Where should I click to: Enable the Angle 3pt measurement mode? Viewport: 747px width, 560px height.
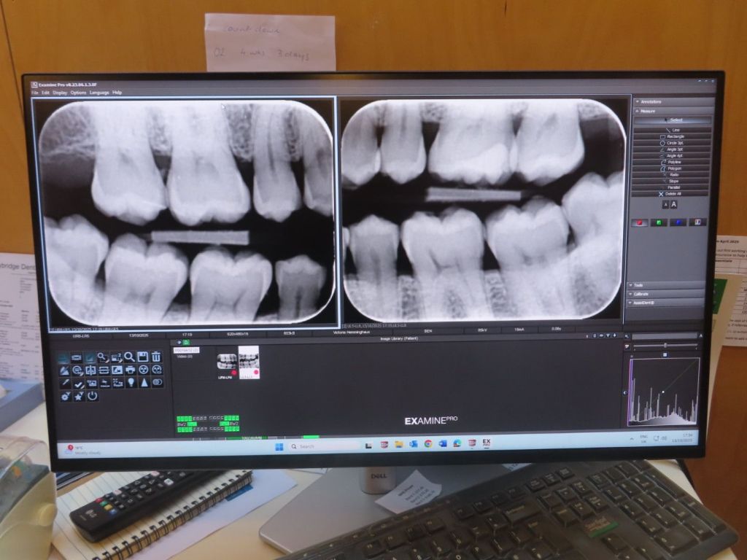[x=673, y=149]
